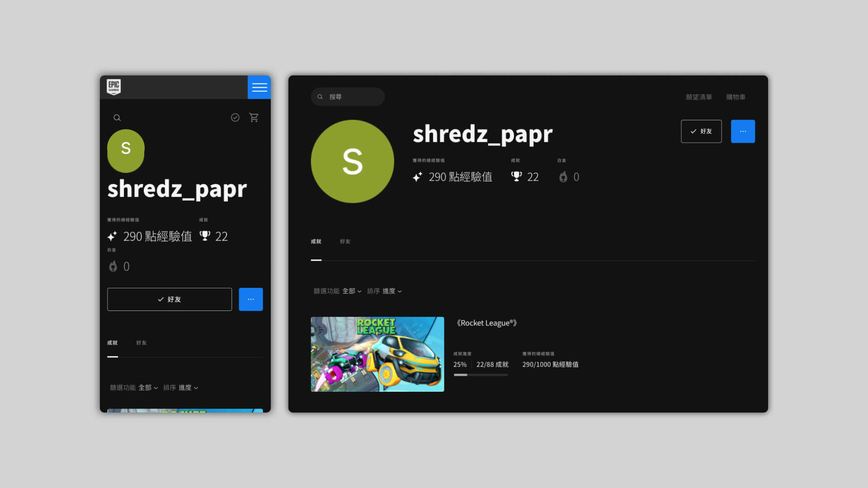The width and height of the screenshot is (868, 488).
Task: Click the trophy icon next to 22 in desktop view
Action: click(516, 177)
